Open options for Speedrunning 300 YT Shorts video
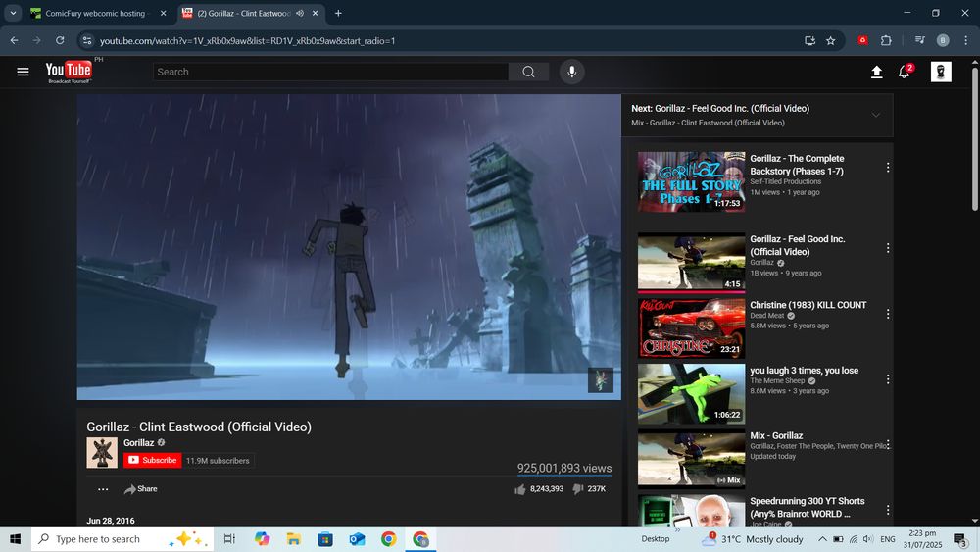Viewport: 980px width, 552px height. [888, 510]
